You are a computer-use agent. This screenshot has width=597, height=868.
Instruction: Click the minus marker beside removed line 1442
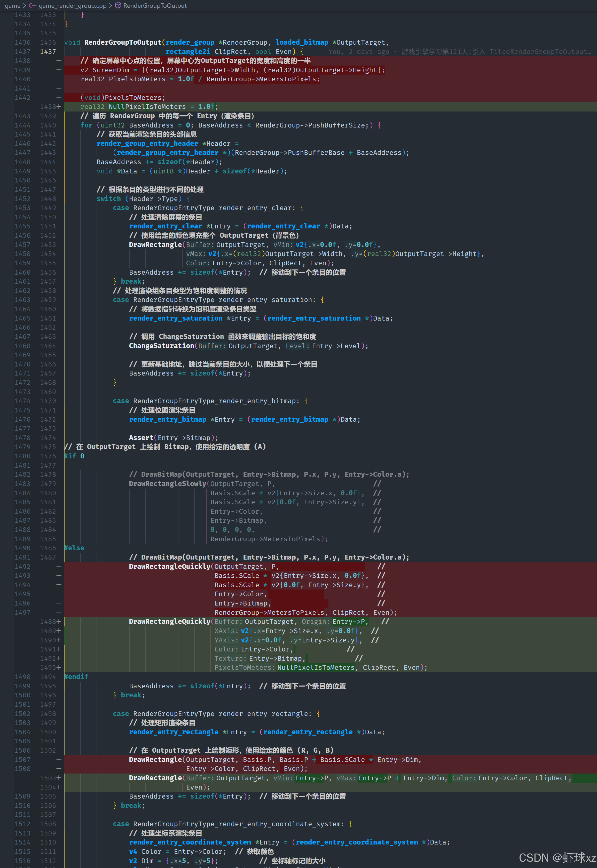coord(59,98)
